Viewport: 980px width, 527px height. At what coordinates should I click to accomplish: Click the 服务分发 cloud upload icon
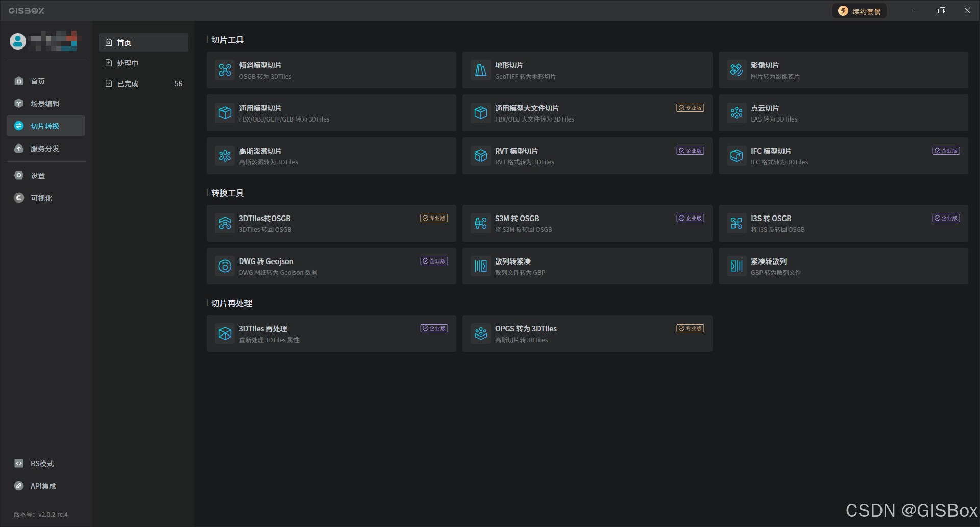click(x=19, y=148)
